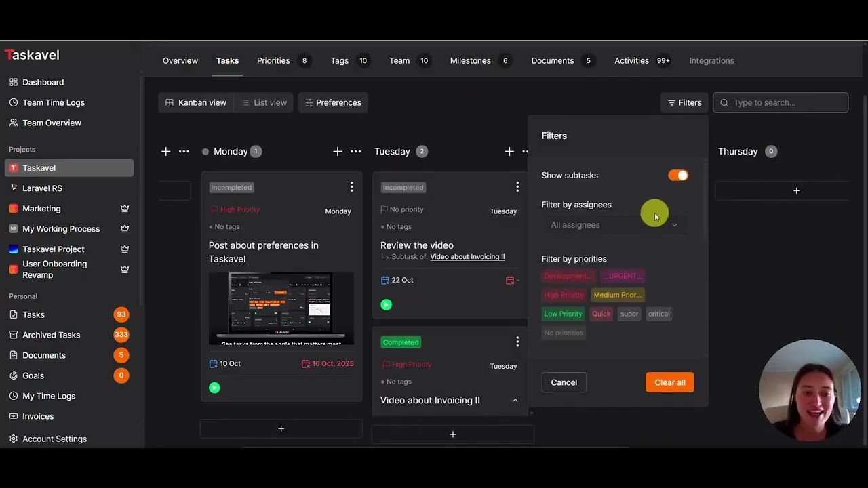Open options on Video about Invoicing II card
The width and height of the screenshot is (868, 488).
pos(517,342)
